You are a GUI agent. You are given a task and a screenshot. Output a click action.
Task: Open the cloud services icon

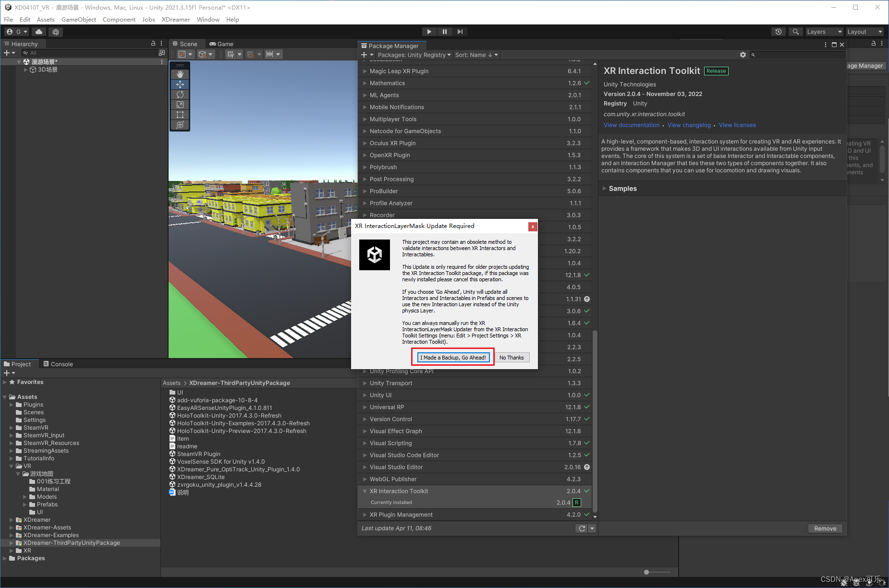[39, 32]
